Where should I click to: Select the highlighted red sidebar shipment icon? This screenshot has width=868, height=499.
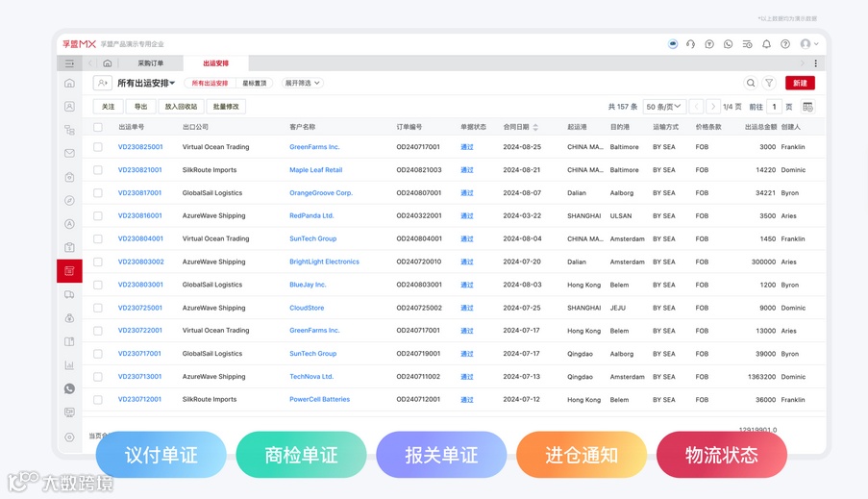pos(69,271)
